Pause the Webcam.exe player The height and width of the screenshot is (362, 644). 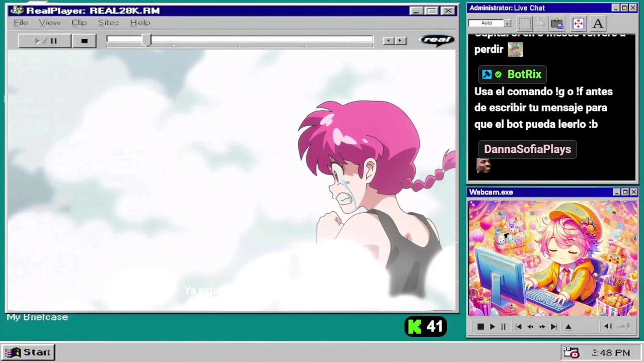(503, 327)
